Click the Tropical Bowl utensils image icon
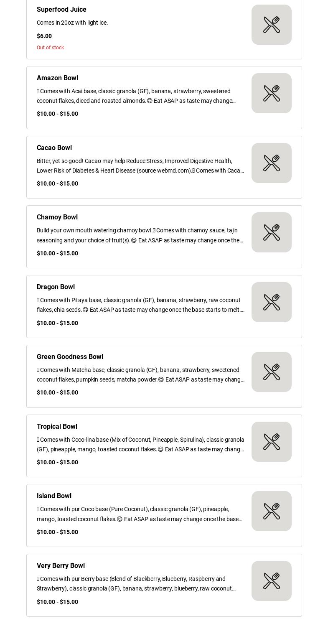328x644 pixels. (x=271, y=442)
